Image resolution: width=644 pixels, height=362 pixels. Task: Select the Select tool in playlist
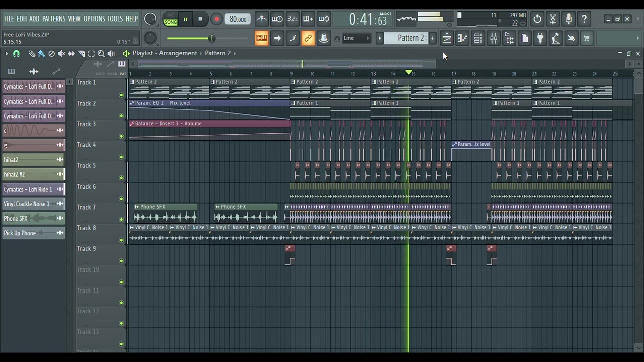(x=91, y=53)
